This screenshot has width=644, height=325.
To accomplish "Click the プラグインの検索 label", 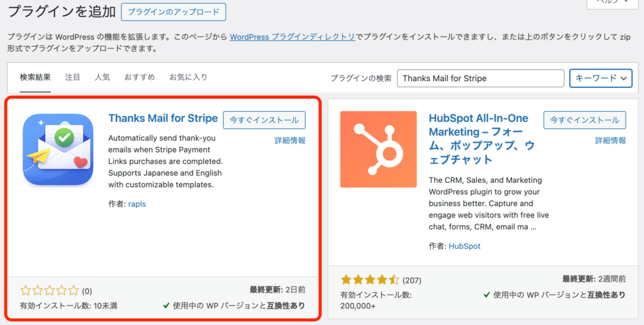I will point(361,78).
